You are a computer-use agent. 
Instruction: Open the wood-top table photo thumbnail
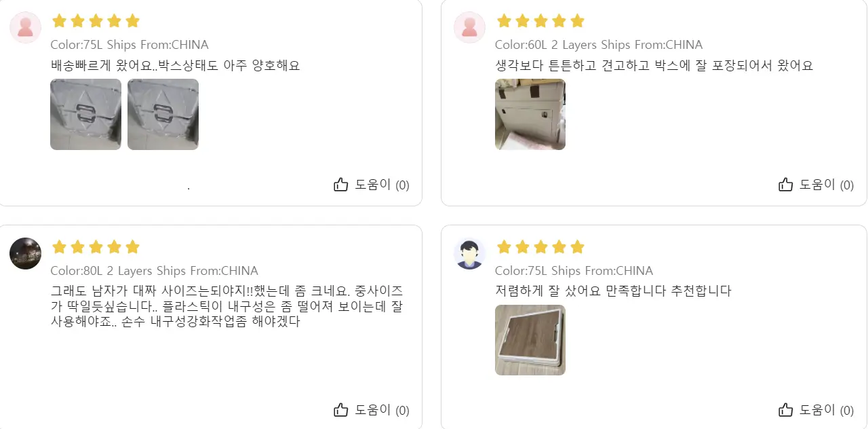click(530, 340)
